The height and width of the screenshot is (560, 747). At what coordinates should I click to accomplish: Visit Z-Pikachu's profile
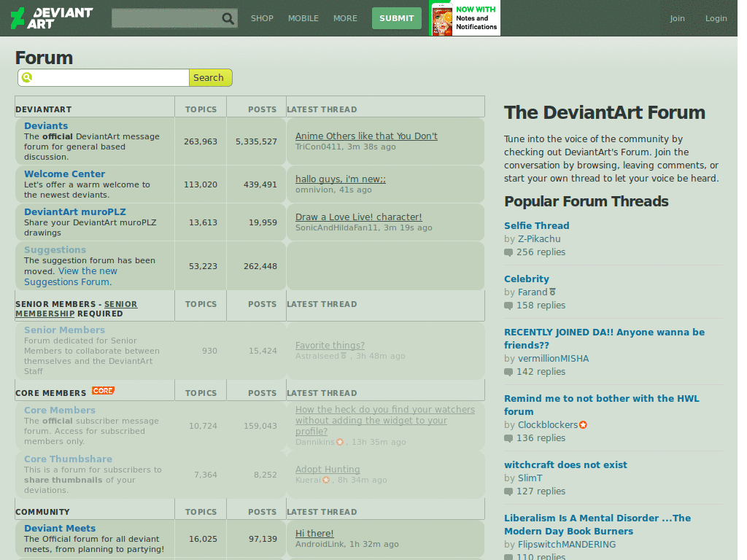click(539, 239)
